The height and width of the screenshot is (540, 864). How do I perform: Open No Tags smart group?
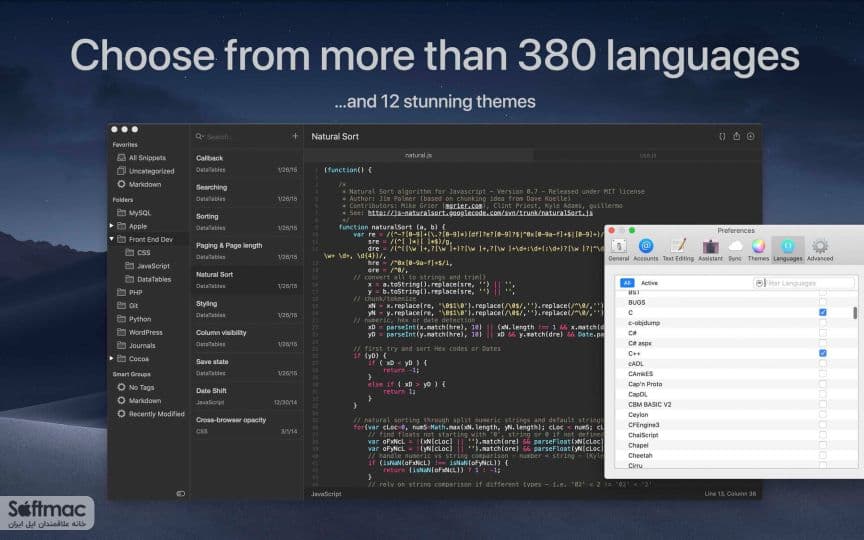[136, 387]
